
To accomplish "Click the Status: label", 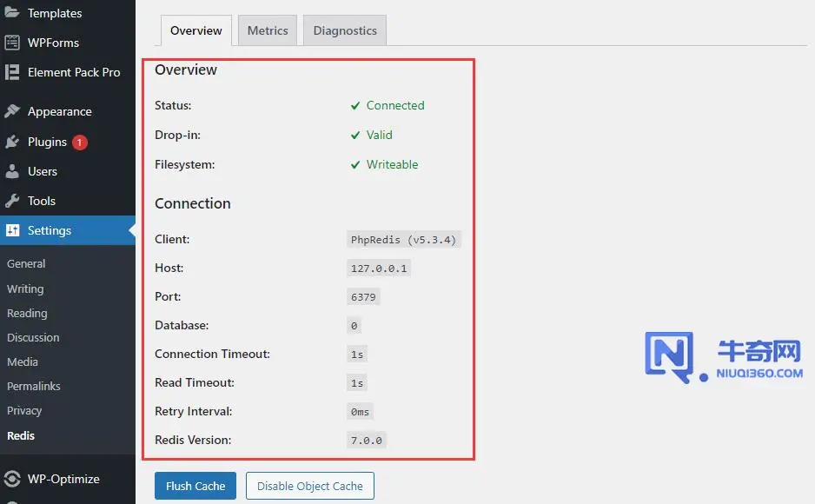I will [x=173, y=105].
